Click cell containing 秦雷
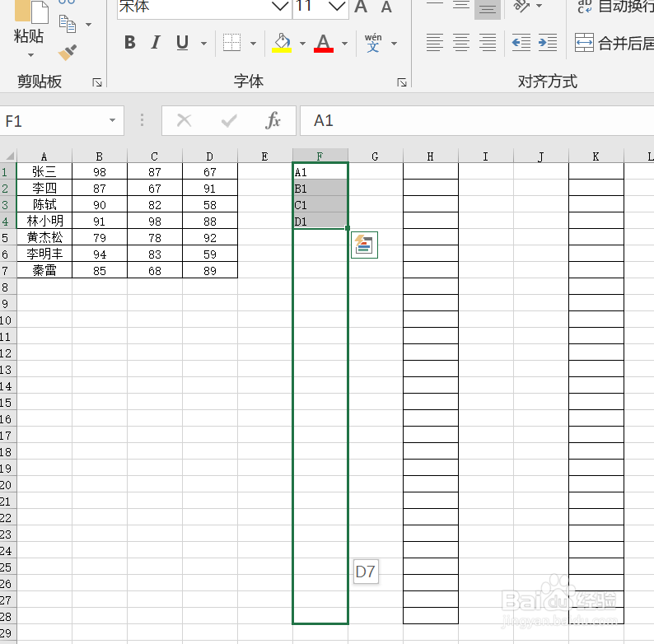 [44, 270]
